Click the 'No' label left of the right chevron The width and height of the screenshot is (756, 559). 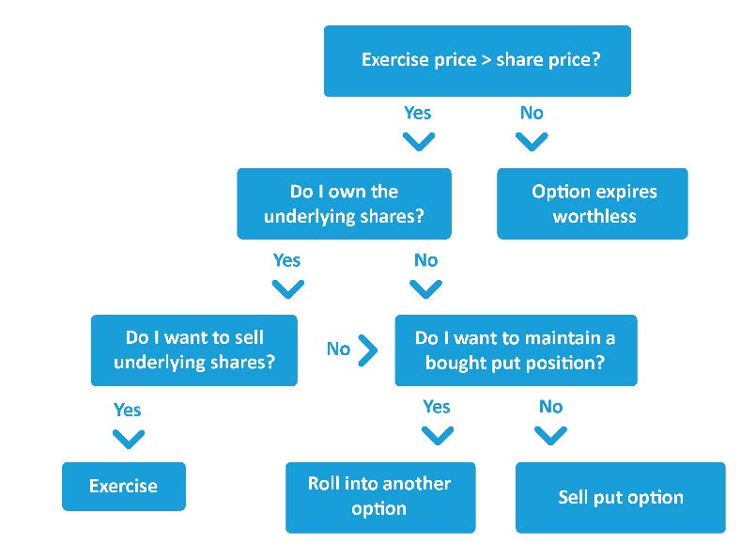pyautogui.click(x=338, y=349)
